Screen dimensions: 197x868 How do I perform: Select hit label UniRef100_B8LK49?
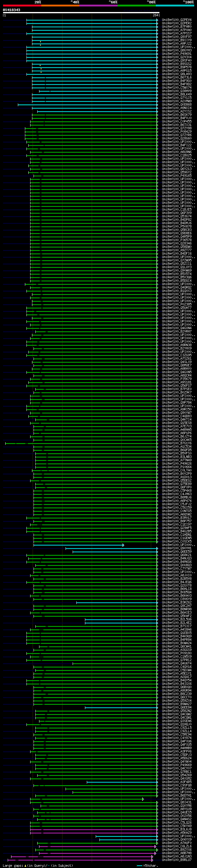(x=176, y=94)
